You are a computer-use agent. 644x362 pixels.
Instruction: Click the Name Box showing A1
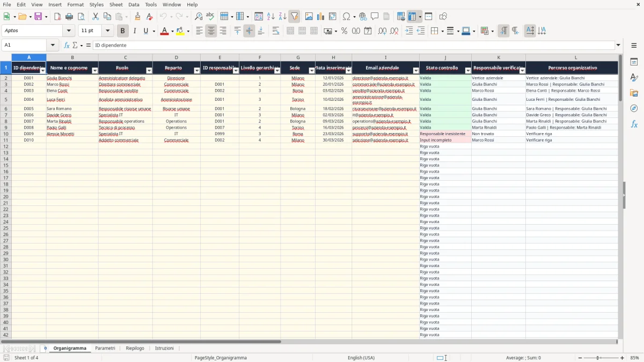[x=25, y=46]
